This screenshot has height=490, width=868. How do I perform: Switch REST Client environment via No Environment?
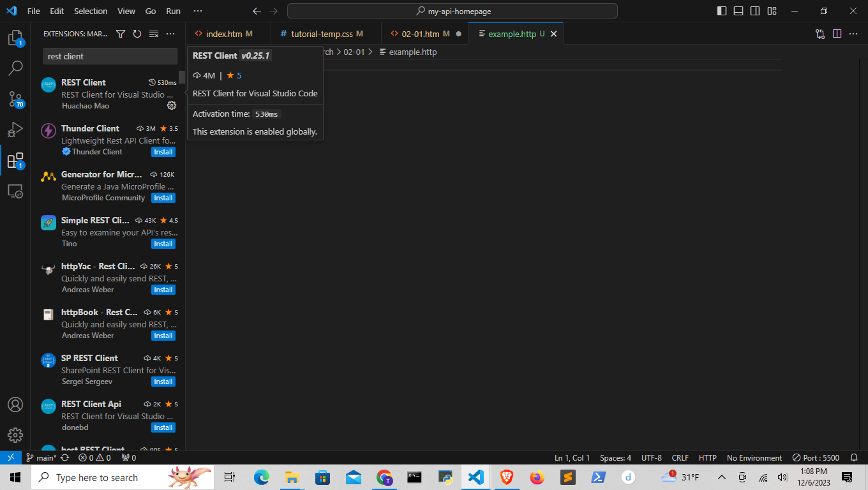tap(754, 457)
